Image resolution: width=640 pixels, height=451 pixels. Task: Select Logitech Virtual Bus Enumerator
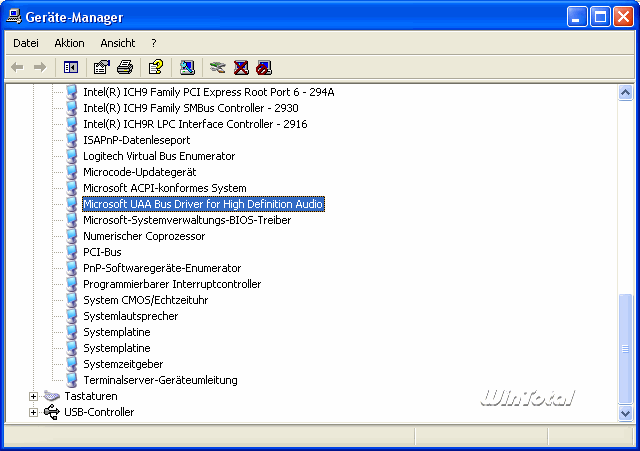(159, 156)
